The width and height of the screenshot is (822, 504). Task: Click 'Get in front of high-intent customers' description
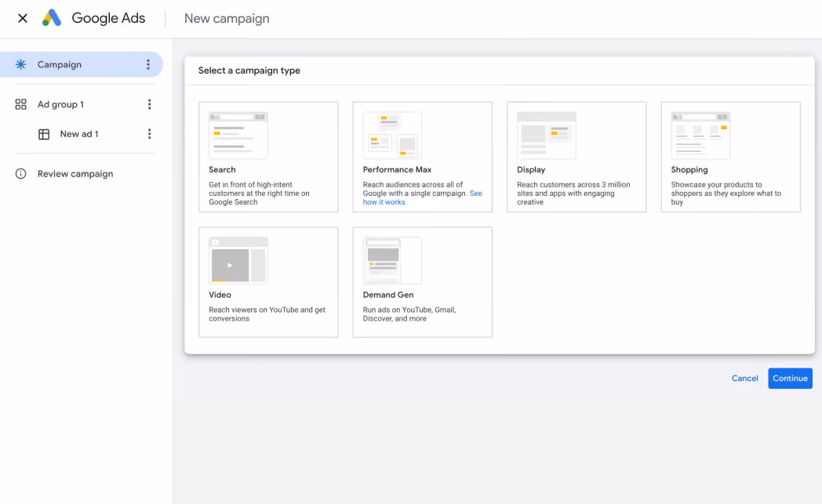tap(259, 194)
